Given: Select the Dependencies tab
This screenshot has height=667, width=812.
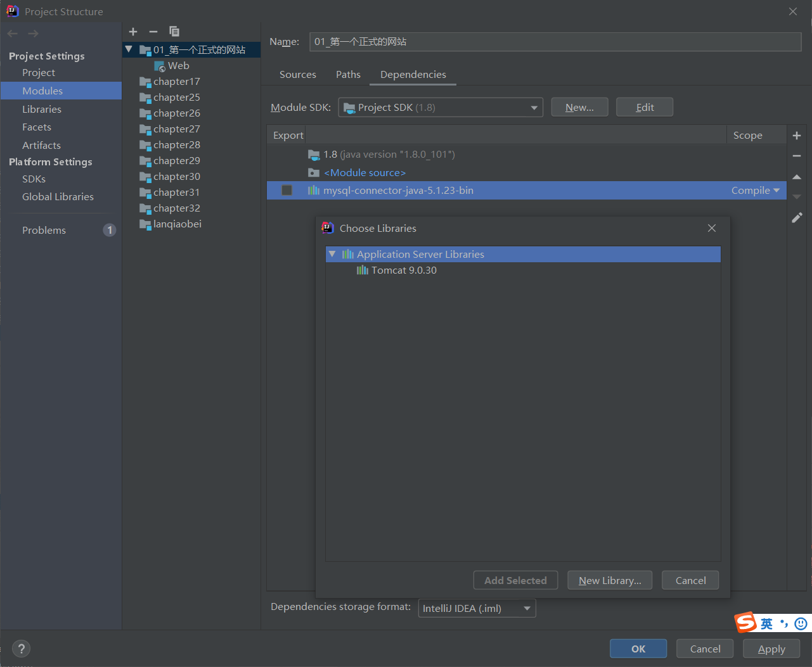Looking at the screenshot, I should click(x=413, y=75).
